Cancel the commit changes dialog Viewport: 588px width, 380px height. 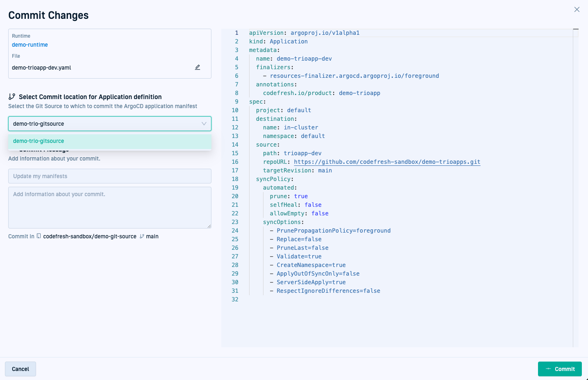tap(20, 369)
